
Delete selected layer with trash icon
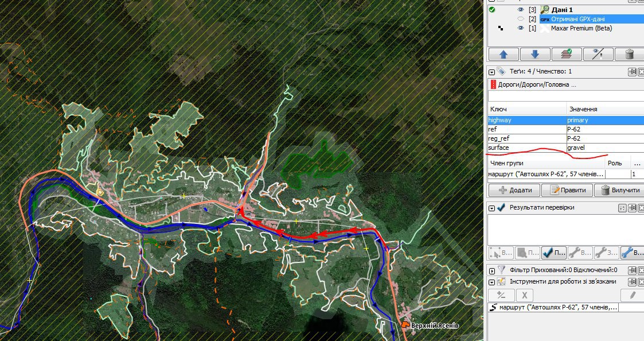(629, 55)
